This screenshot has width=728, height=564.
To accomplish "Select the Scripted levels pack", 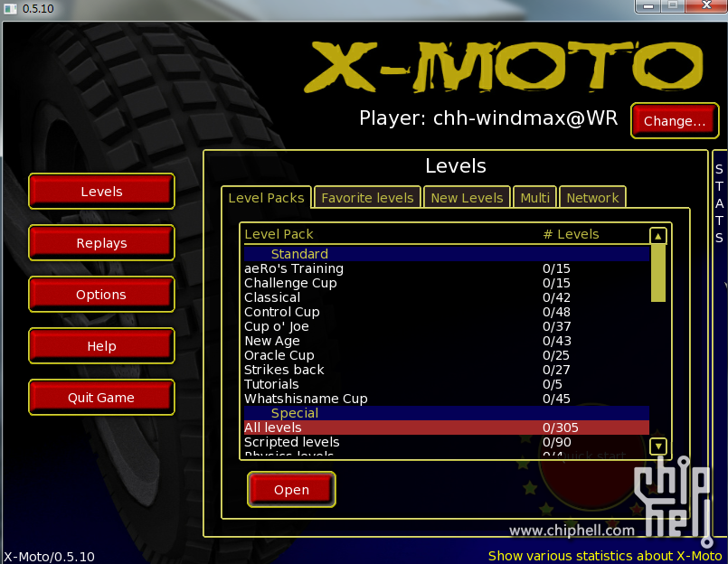I will (x=447, y=442).
